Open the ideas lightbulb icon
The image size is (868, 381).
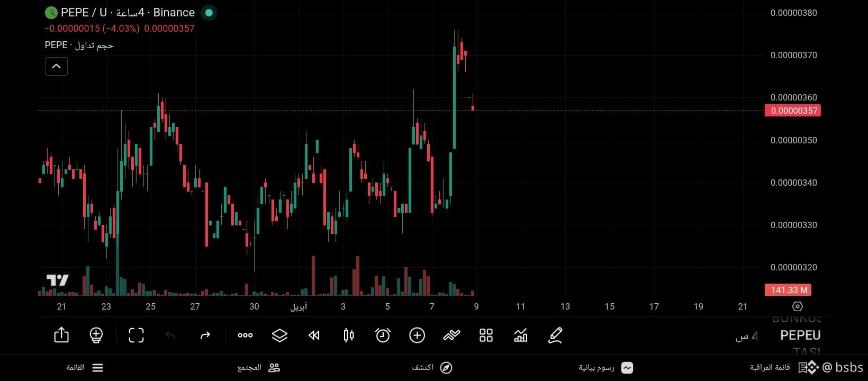click(96, 335)
